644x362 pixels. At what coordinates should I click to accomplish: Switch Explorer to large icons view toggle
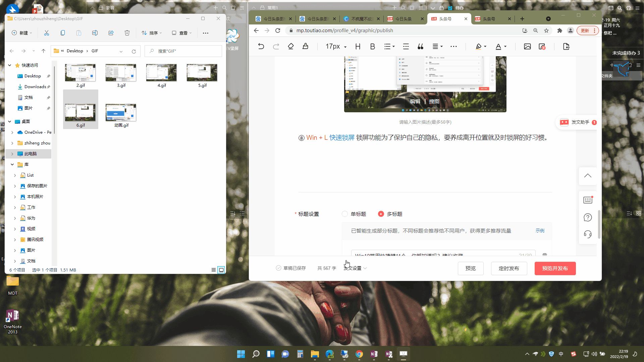[x=221, y=270]
